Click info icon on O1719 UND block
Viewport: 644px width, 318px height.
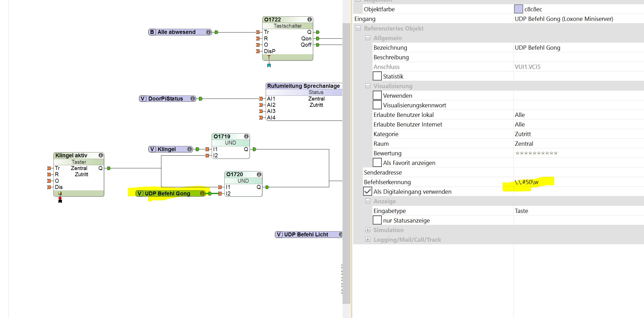(x=246, y=136)
